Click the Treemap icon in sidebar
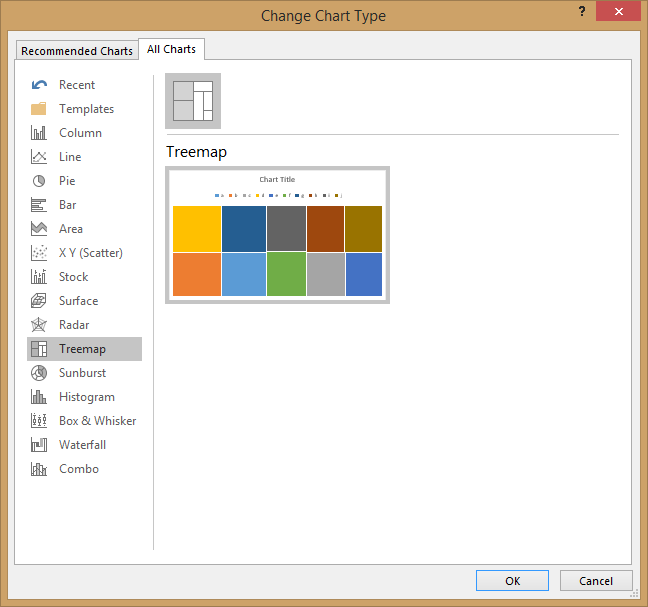The height and width of the screenshot is (607, 648). coord(39,349)
